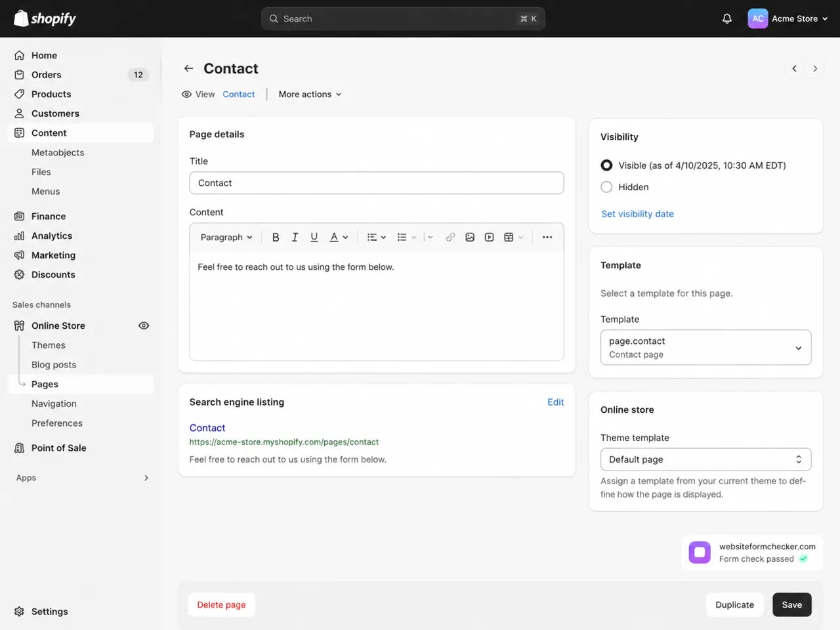Open the notifications bell
The image size is (840, 630).
click(727, 18)
